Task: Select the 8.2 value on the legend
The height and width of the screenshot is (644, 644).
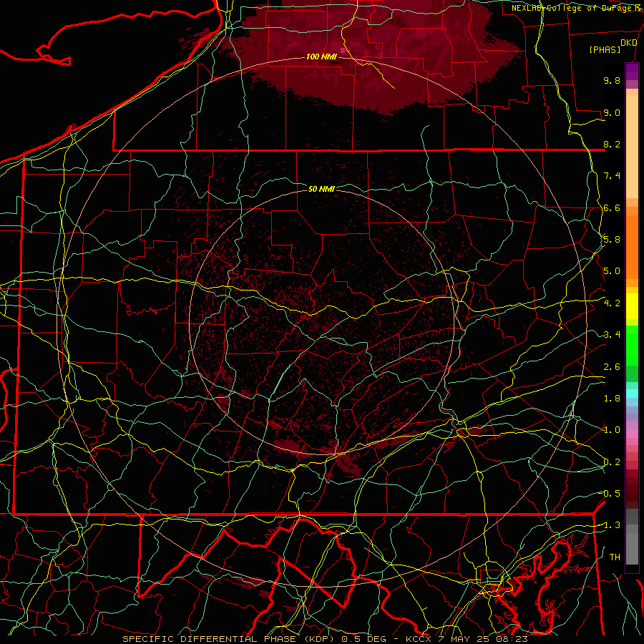Action: pos(612,145)
